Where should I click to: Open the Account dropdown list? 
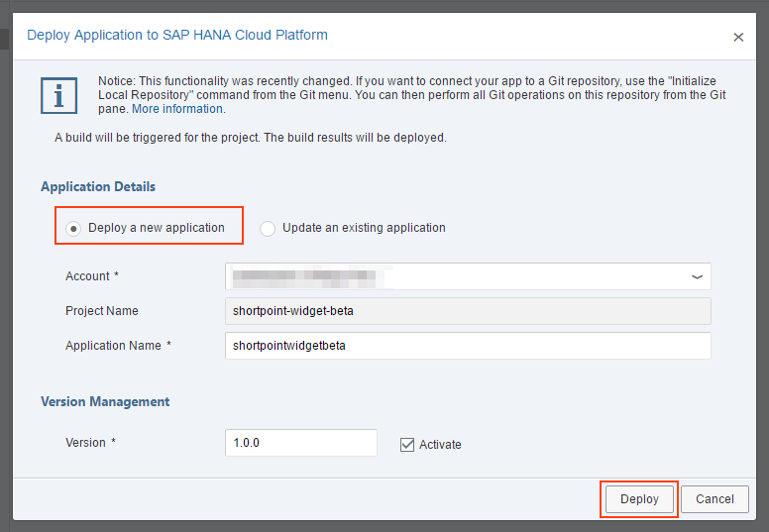468,276
